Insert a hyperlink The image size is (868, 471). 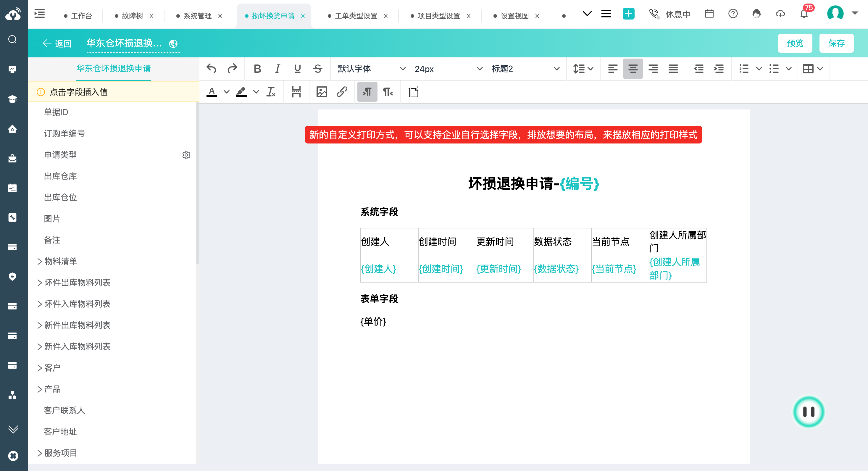(342, 92)
